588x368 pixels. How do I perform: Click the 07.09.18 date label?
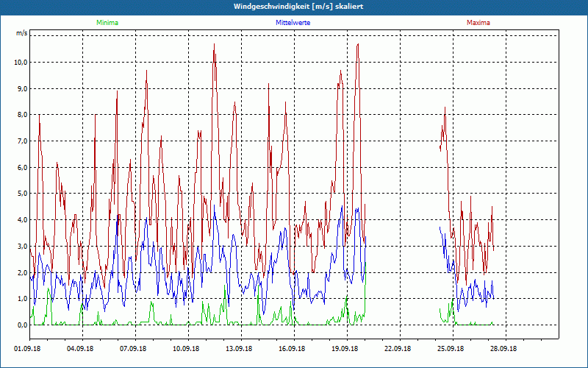coord(133,349)
